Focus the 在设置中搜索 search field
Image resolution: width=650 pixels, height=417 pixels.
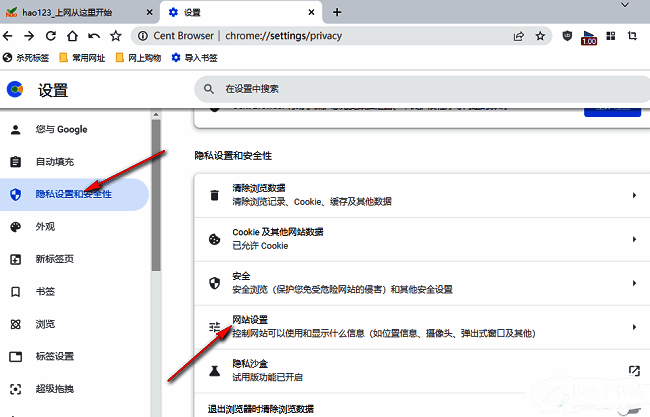tap(422, 89)
